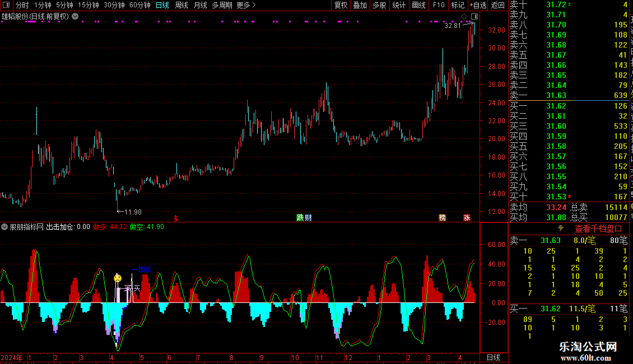Select the 30分钟 period
Screen dimensions: 633x364
pos(114,5)
